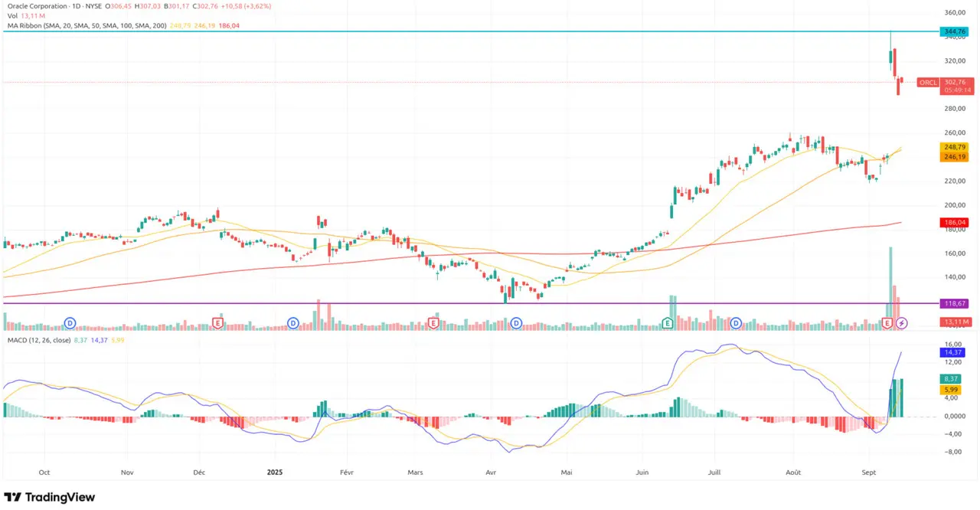Click the dividend D marker in April
The width and height of the screenshot is (980, 510).
coord(517,323)
